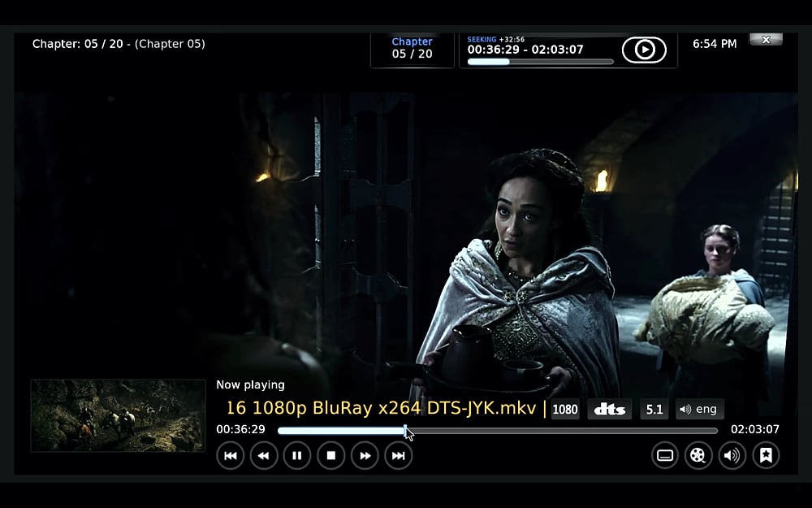
Task: Click the main seek progress bar
Action: click(497, 430)
